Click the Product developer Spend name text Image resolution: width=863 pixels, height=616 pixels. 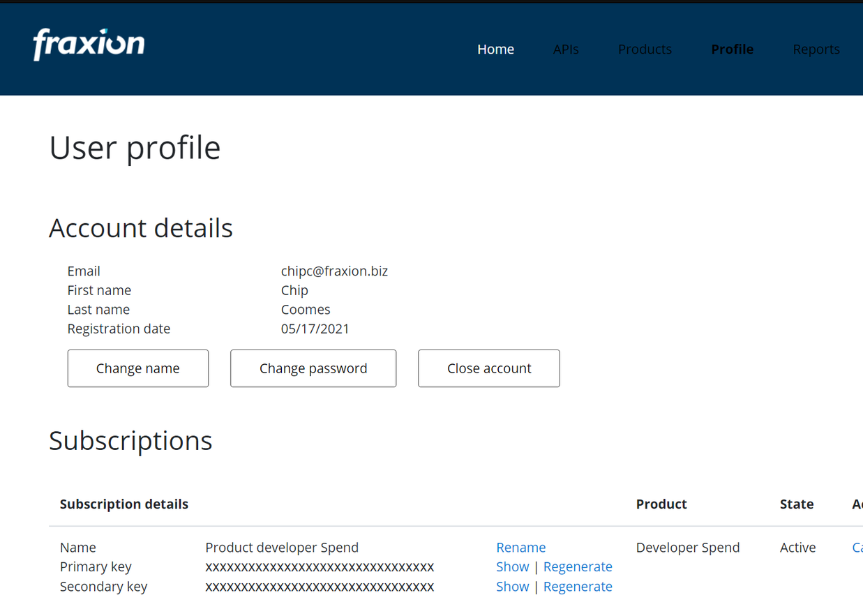coord(282,548)
